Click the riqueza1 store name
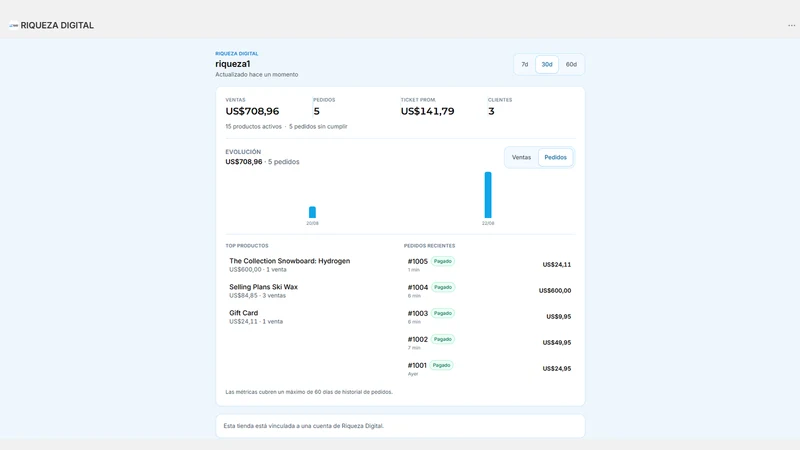This screenshot has height=450, width=800. pyautogui.click(x=233, y=64)
